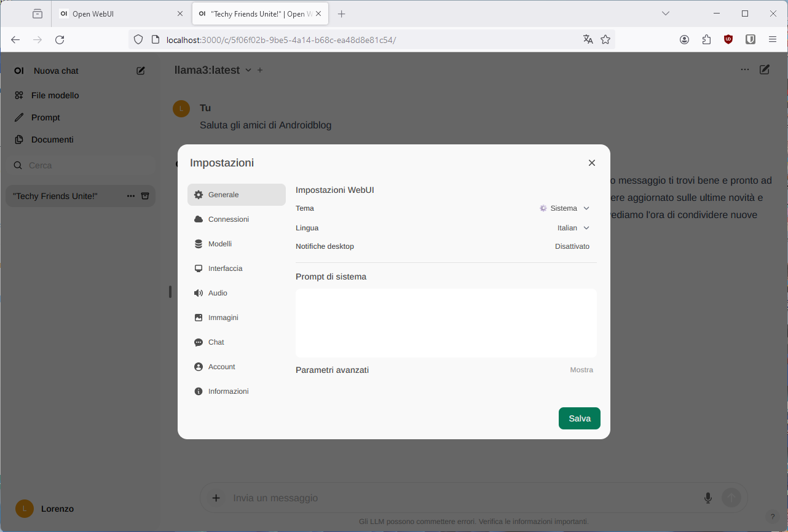788x532 pixels.
Task: Open the Informazioni section
Action: pyautogui.click(x=228, y=391)
